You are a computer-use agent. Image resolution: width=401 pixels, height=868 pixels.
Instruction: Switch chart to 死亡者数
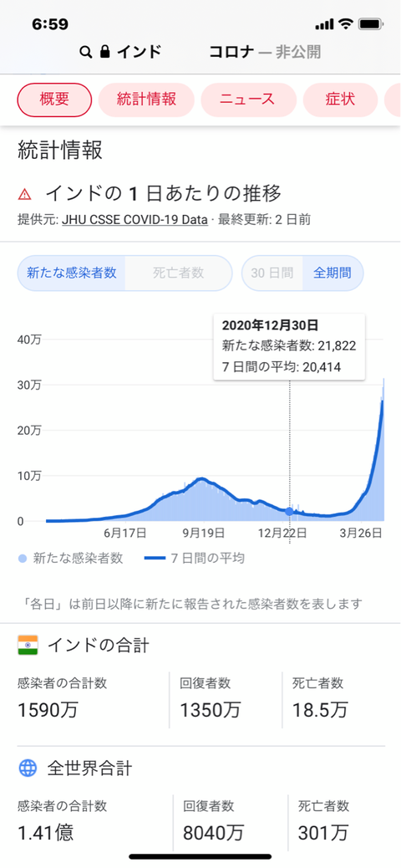(179, 273)
